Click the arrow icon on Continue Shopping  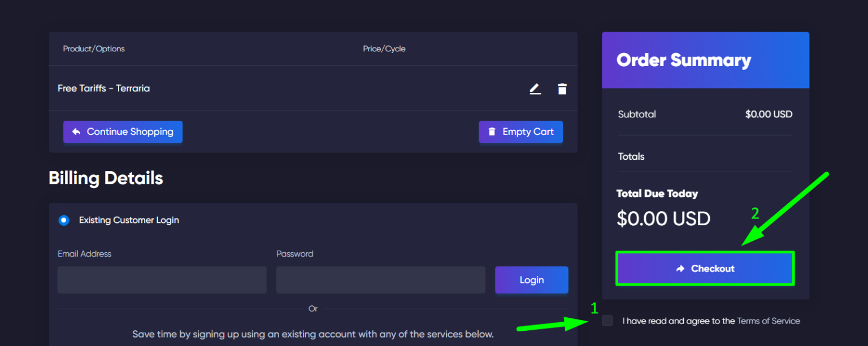76,132
